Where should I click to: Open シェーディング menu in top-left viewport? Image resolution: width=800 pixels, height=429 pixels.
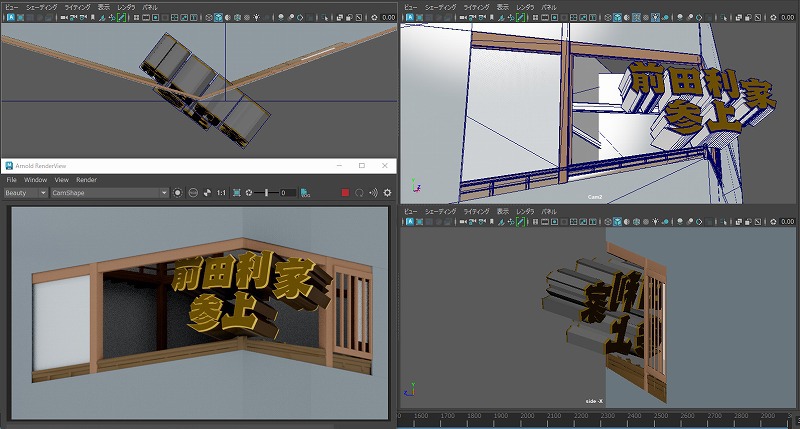click(x=42, y=6)
